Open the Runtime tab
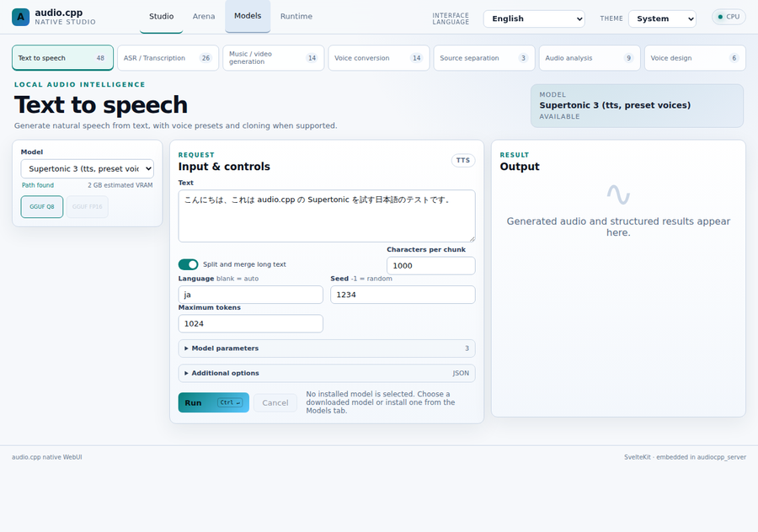This screenshot has width=758, height=532. point(296,17)
